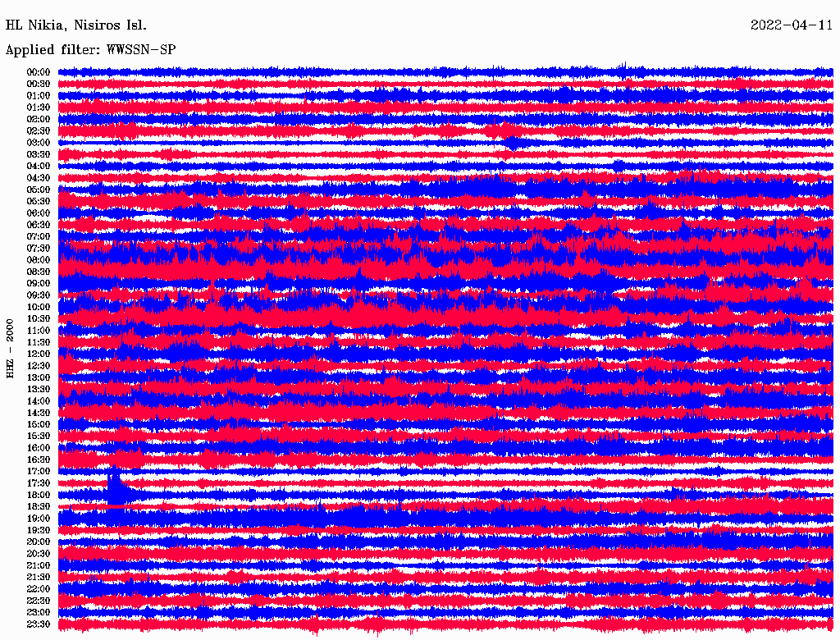Click the 07:00 time label

[39, 236]
